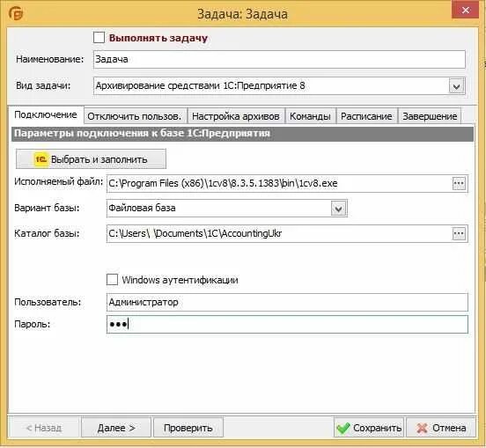Open the Расписание tab
486x448 pixels.
click(366, 116)
